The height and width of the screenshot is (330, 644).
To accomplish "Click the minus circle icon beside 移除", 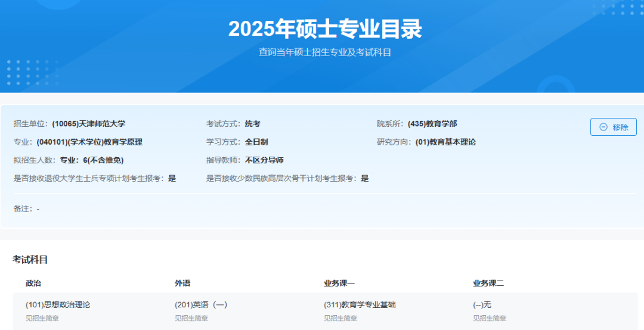I will coord(603,127).
